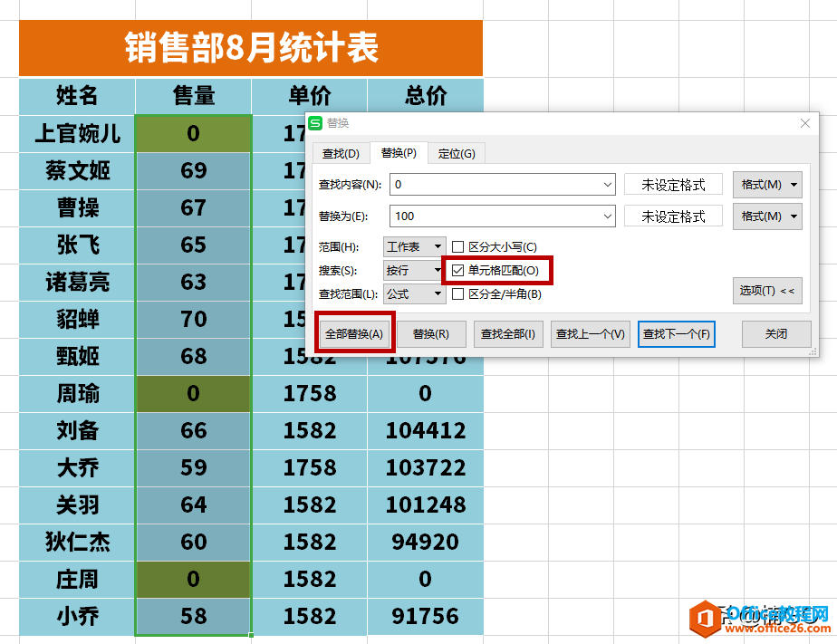Viewport: 837px width, 644px height.
Task: Select the sales cell 0 in 上官婉儿 row
Action: (x=193, y=133)
